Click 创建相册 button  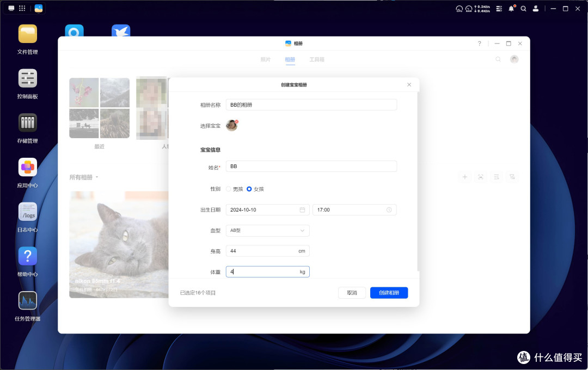coord(389,293)
